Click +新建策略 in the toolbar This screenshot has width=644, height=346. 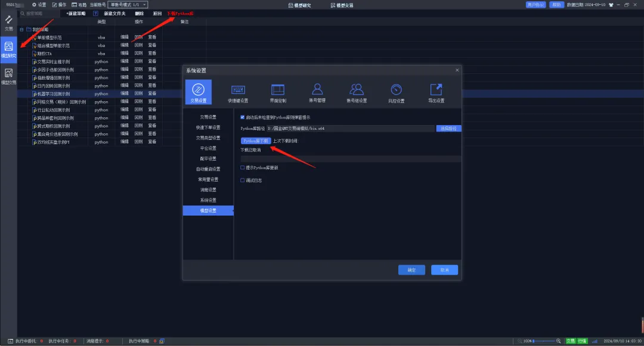point(76,14)
